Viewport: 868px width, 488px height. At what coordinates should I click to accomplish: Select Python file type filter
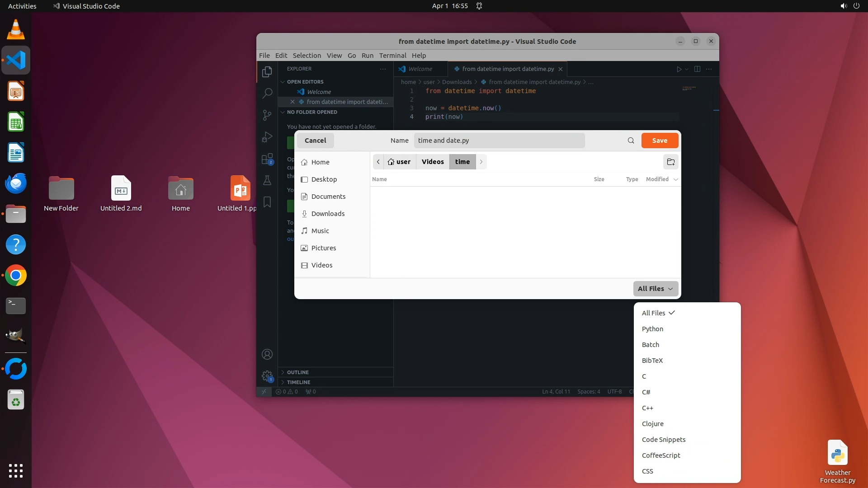[652, 329]
